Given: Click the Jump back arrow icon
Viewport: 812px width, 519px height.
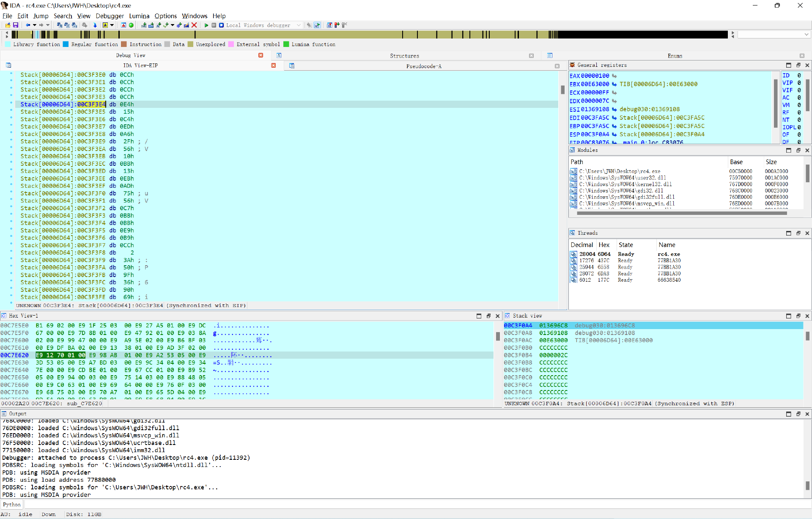Looking at the screenshot, I should 28,25.
